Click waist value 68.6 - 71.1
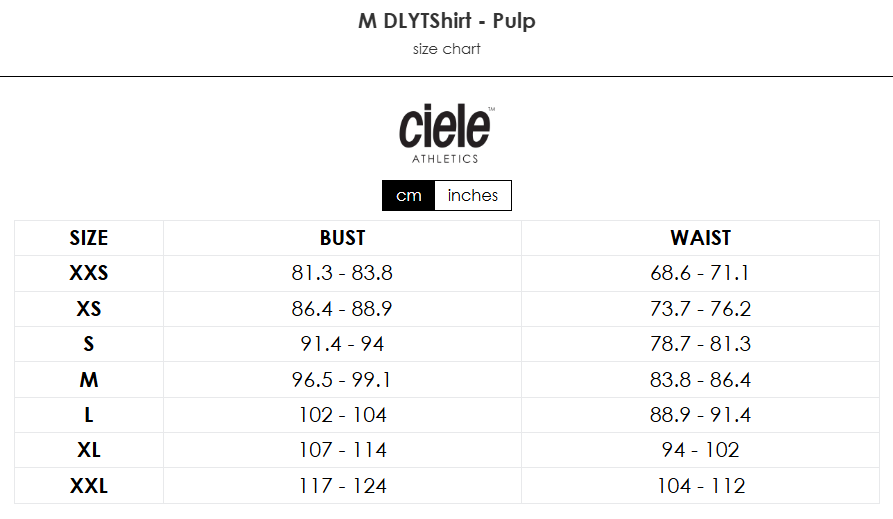Viewport: 893px width, 519px height. pyautogui.click(x=700, y=273)
